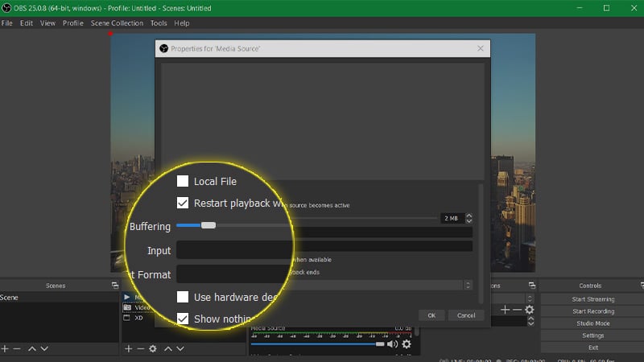Move the source down in the list
The height and width of the screenshot is (362, 644).
[180, 348]
